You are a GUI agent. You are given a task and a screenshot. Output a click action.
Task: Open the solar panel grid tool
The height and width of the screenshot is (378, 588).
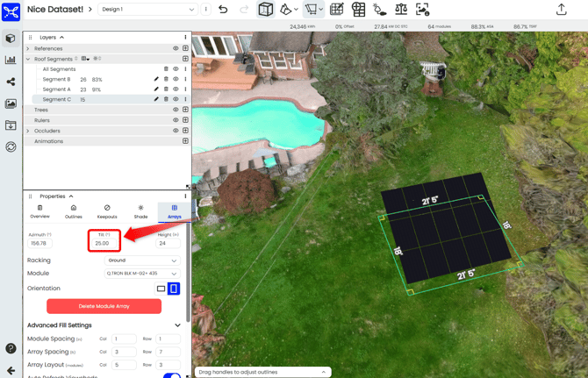pyautogui.click(x=336, y=10)
